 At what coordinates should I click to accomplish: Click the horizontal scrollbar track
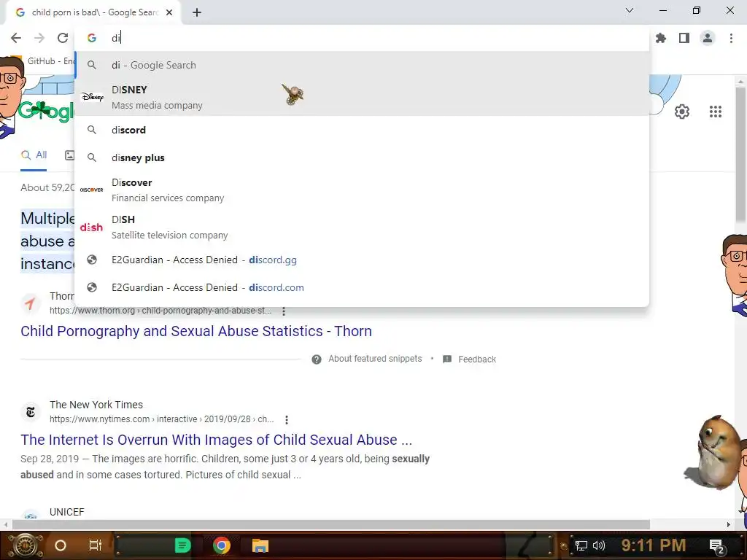point(331,524)
